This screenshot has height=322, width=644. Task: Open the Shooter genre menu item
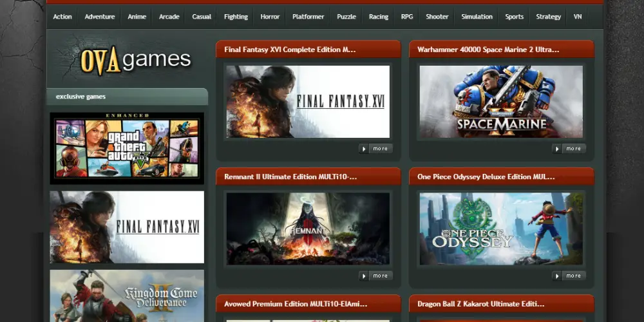coord(437,17)
